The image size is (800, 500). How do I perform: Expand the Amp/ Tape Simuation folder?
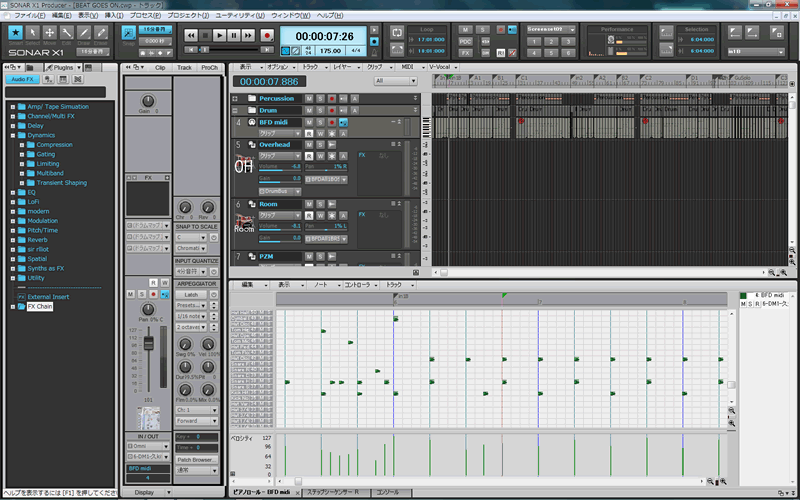tap(13, 107)
